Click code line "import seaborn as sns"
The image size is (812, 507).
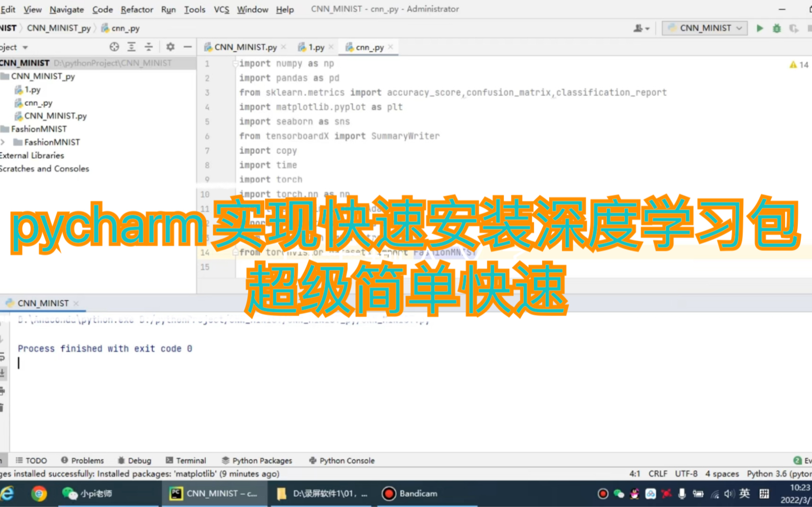[294, 121]
